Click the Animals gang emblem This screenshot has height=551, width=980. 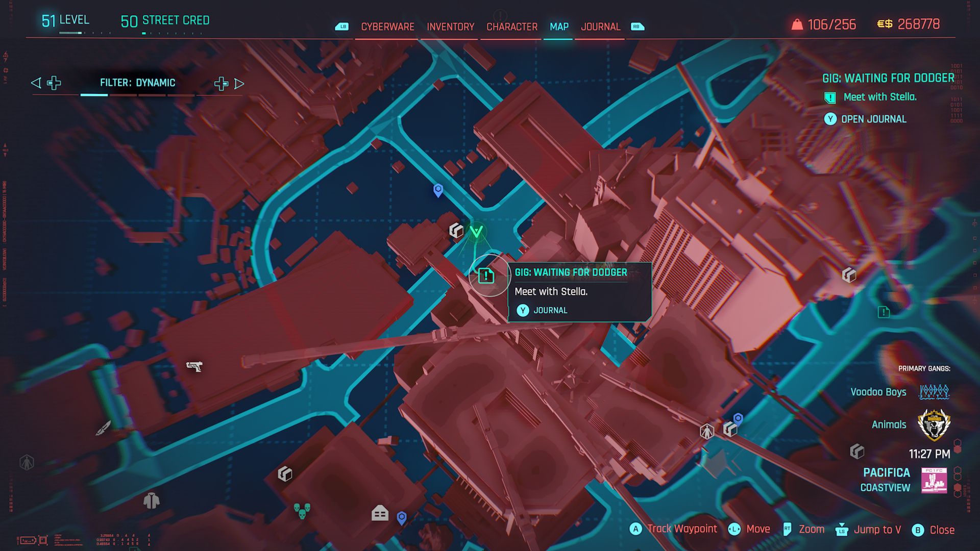(x=934, y=424)
